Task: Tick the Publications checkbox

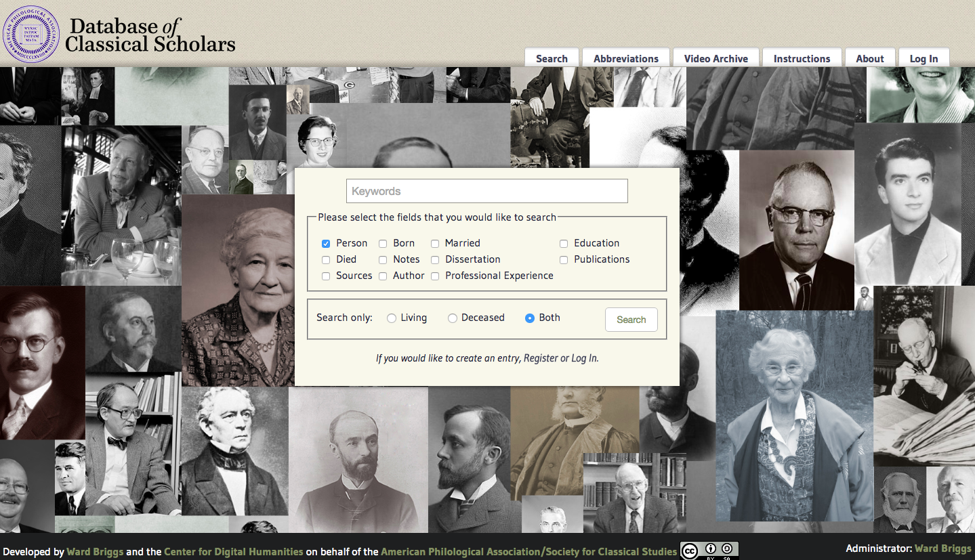Action: tap(564, 260)
